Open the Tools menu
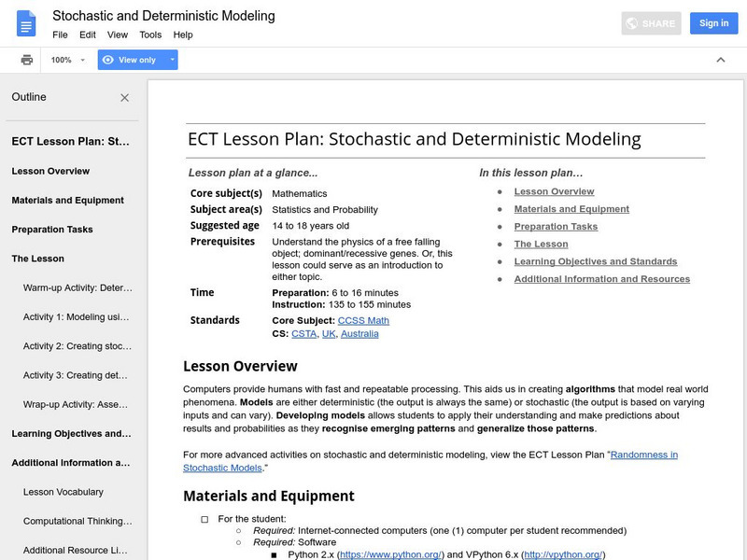 click(150, 35)
